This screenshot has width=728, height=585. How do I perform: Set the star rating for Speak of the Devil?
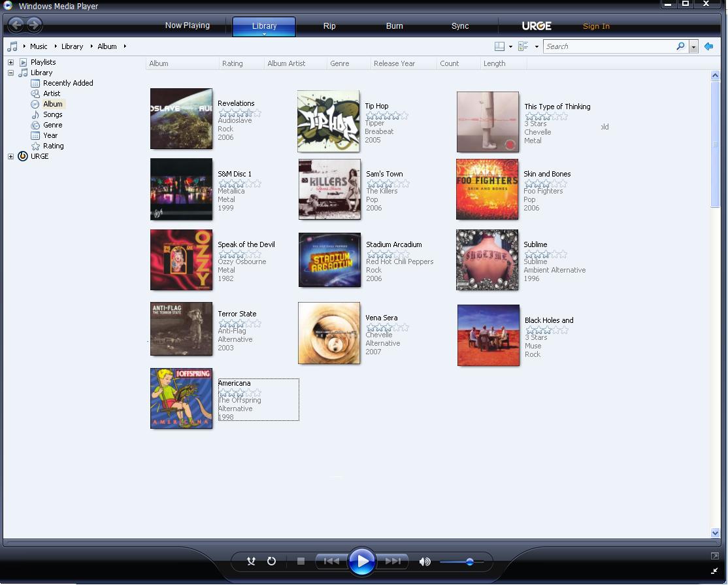(240, 254)
